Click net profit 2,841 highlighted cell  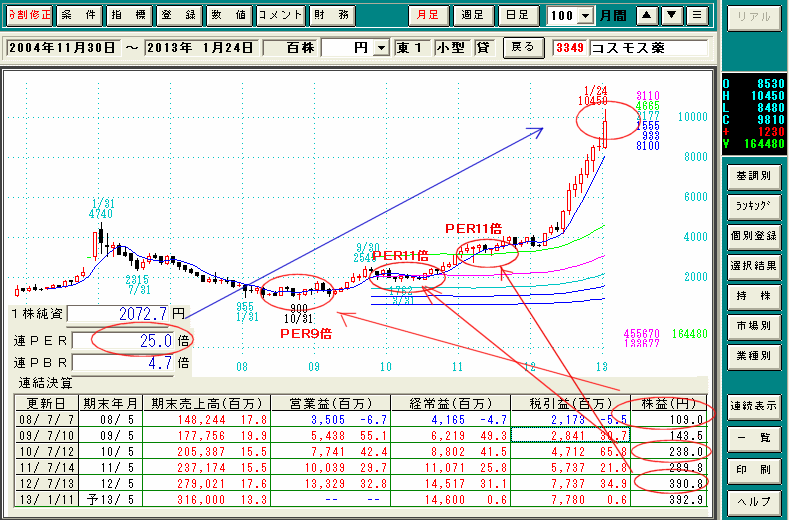click(x=570, y=435)
